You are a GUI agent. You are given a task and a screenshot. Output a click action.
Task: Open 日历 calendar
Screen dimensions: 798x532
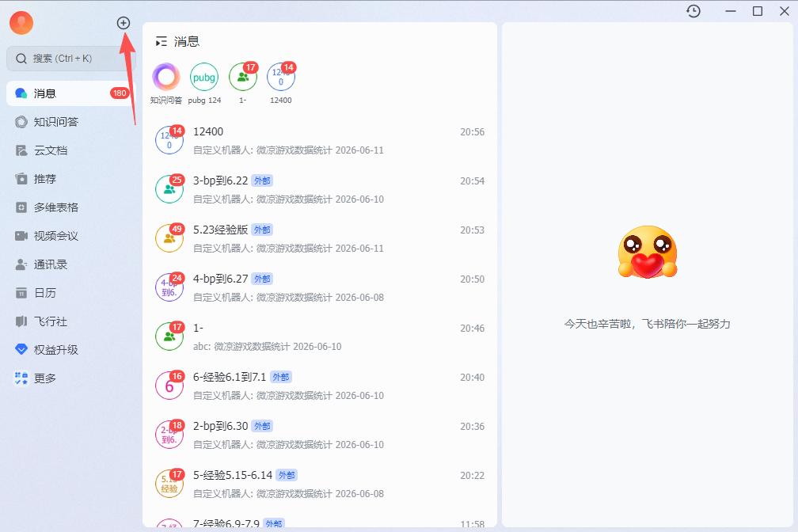(70, 293)
